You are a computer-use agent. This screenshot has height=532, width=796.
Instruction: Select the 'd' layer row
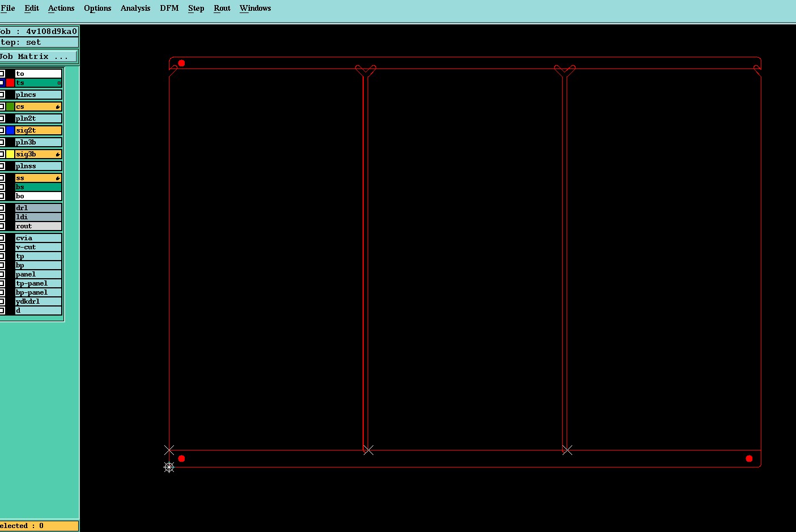(x=38, y=310)
